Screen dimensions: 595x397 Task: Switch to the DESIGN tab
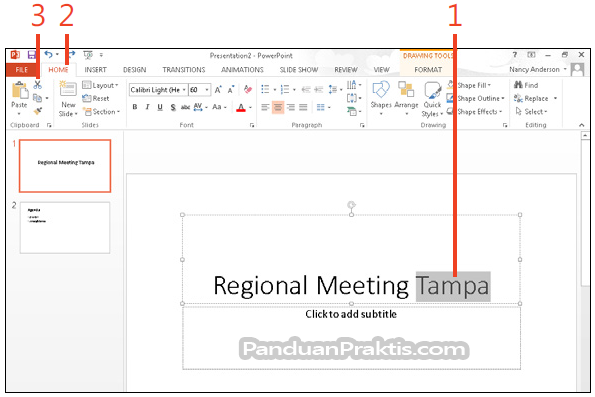click(x=134, y=70)
